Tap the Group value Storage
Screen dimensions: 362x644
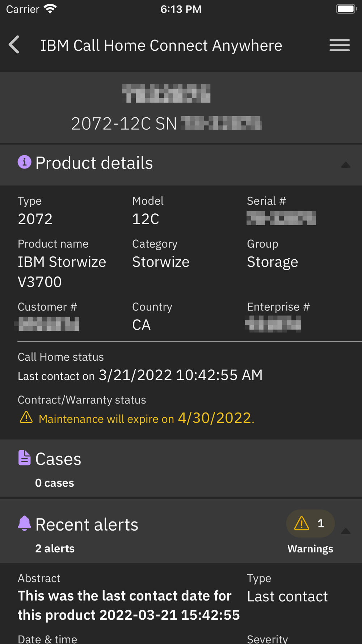[x=273, y=262]
